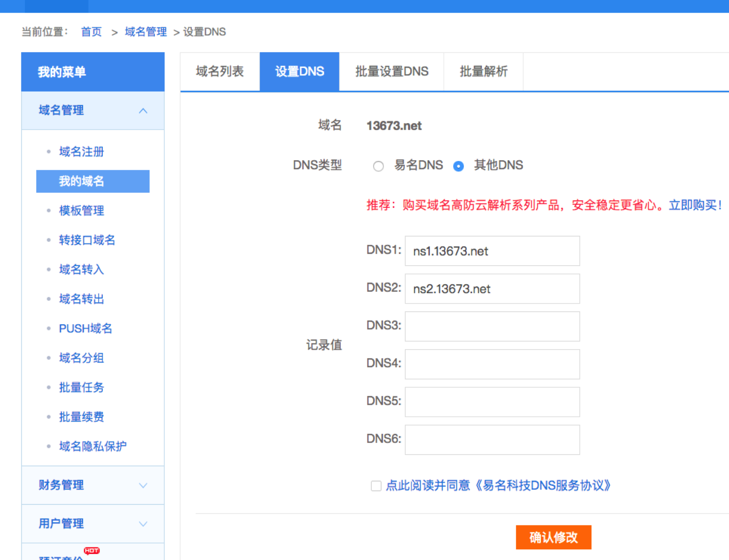Focus the empty DNS3 input field
This screenshot has height=560, width=729.
tap(492, 327)
